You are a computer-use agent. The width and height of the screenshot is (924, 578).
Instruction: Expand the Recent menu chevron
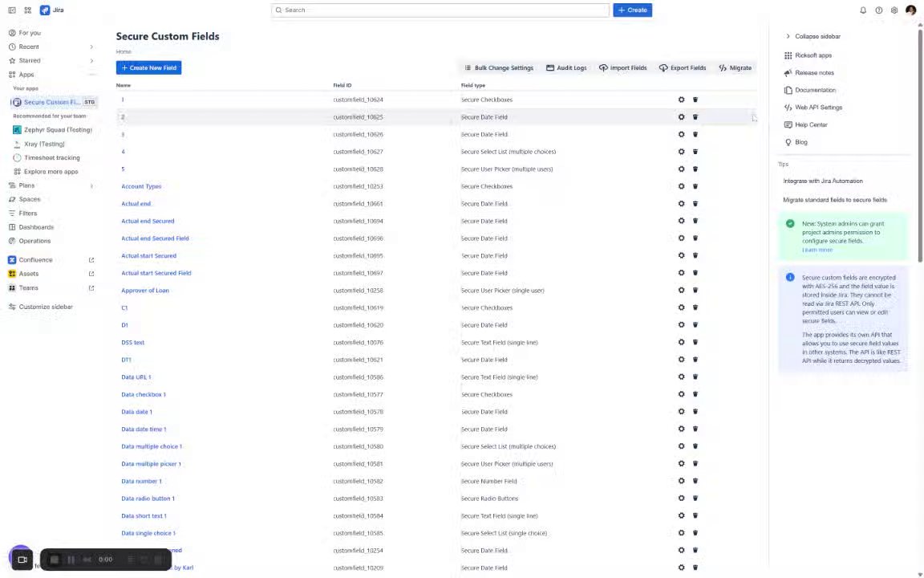(91, 47)
